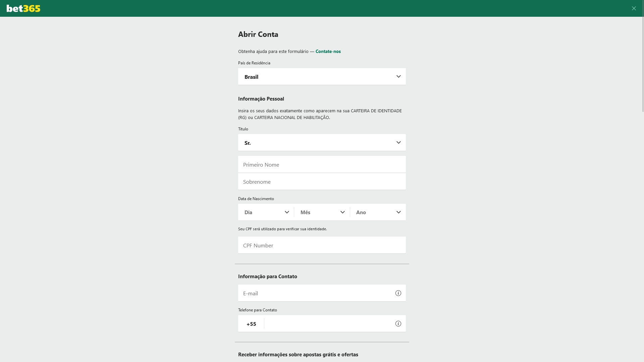Click the Abrir Conta heading
The height and width of the screenshot is (362, 644).
(258, 34)
